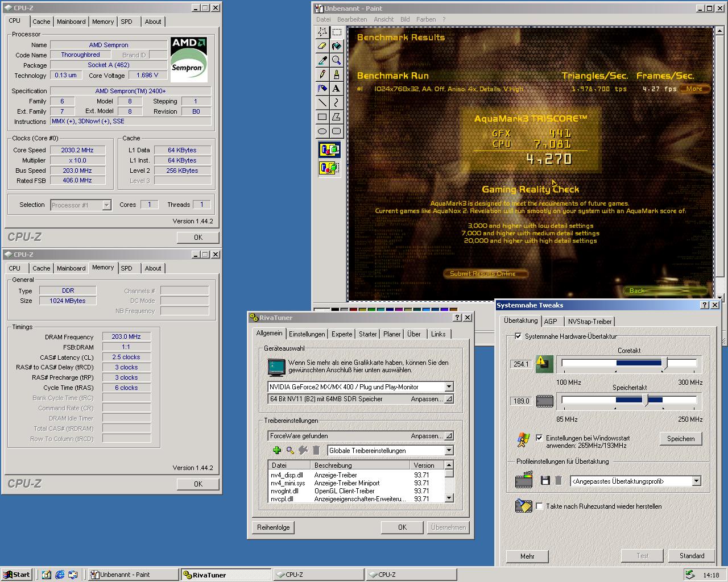This screenshot has height=582, width=728.
Task: Open the Angepasstes Übertaktungsprofil dropdown
Action: [696, 481]
